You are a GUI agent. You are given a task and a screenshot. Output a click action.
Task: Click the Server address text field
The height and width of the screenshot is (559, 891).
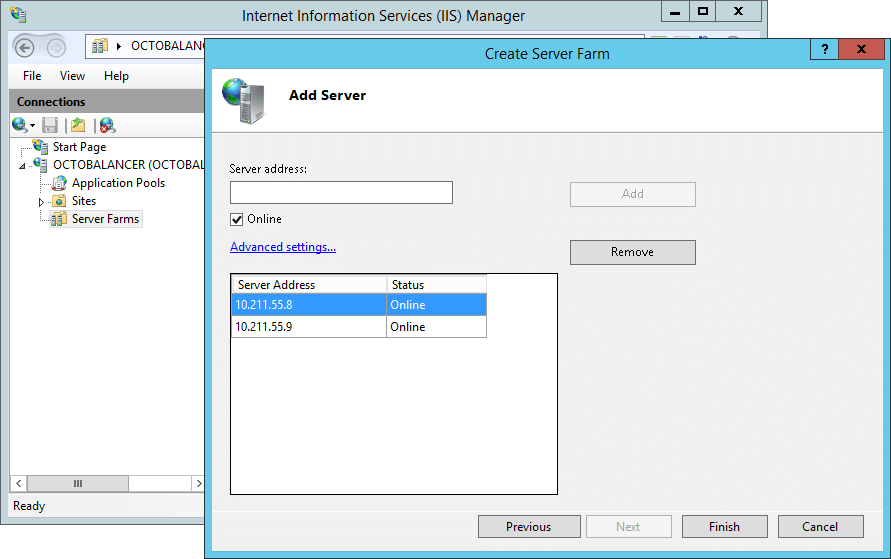pos(341,193)
